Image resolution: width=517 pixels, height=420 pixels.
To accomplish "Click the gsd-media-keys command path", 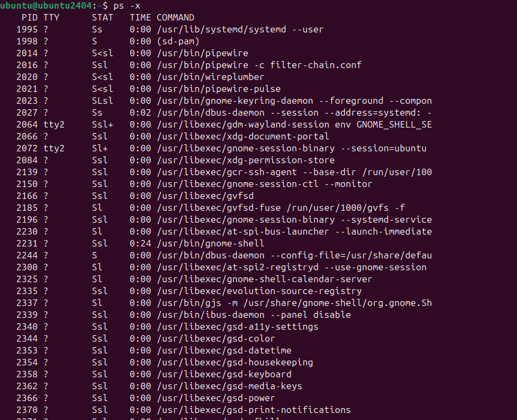I will click(230, 386).
